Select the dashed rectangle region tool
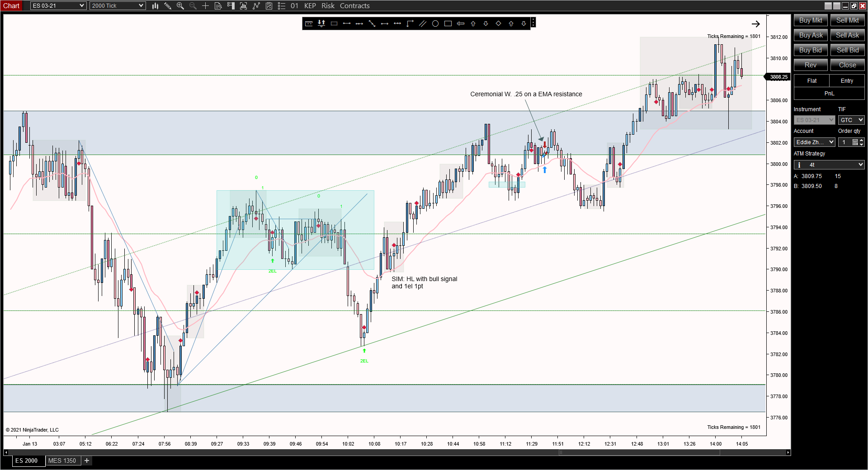The image size is (868, 470). [x=334, y=23]
